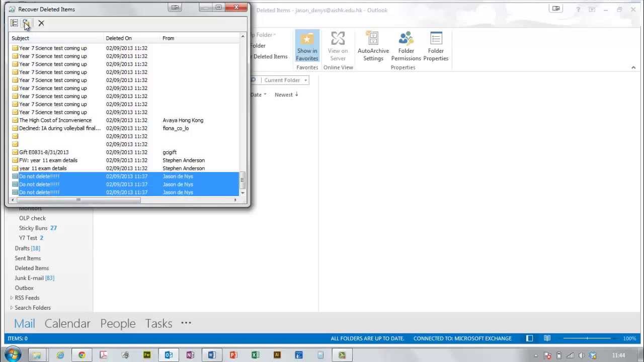Image resolution: width=644 pixels, height=362 pixels.
Task: Expand the Search Folders triangle
Action: click(12, 308)
